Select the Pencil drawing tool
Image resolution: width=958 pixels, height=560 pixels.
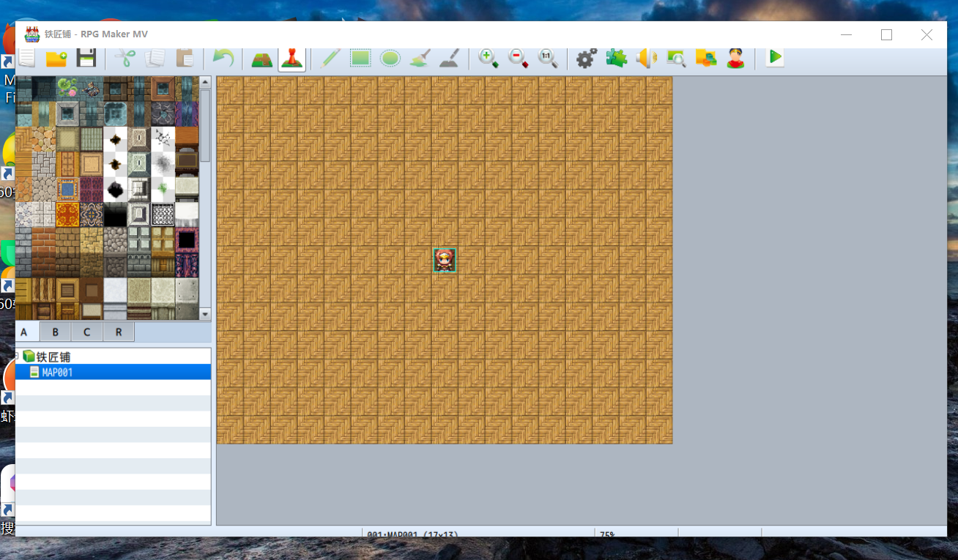(330, 58)
